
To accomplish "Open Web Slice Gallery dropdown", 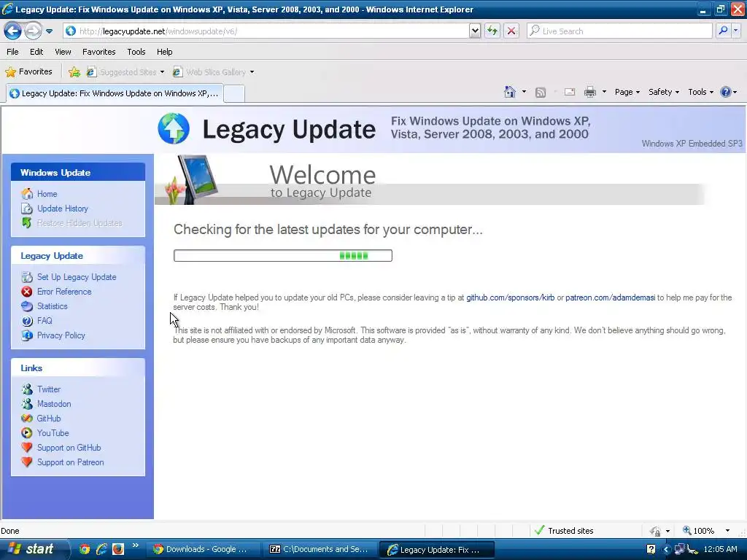I will [214, 72].
